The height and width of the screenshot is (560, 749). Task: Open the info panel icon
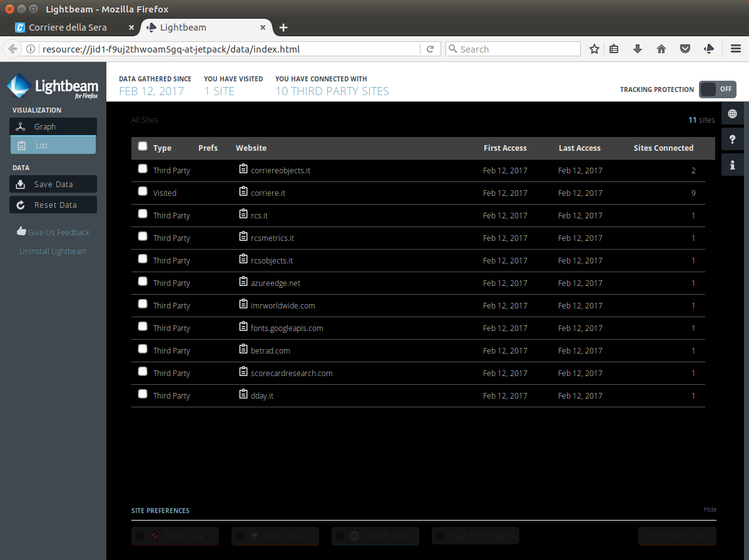732,165
